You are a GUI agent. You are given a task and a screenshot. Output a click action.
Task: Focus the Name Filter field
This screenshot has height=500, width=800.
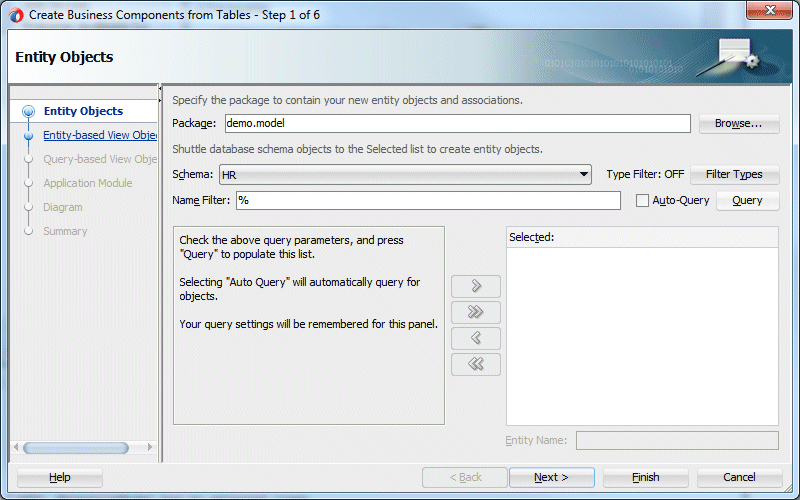click(428, 201)
